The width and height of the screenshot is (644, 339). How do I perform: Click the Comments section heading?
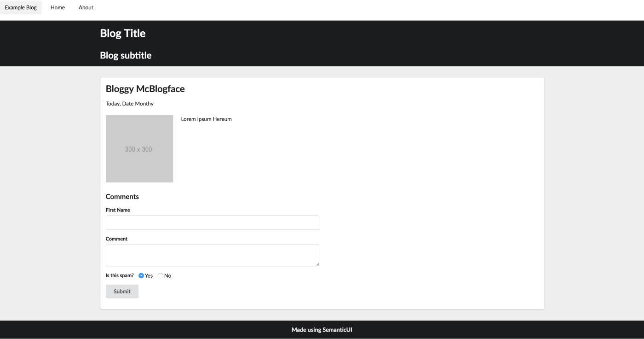pos(122,197)
